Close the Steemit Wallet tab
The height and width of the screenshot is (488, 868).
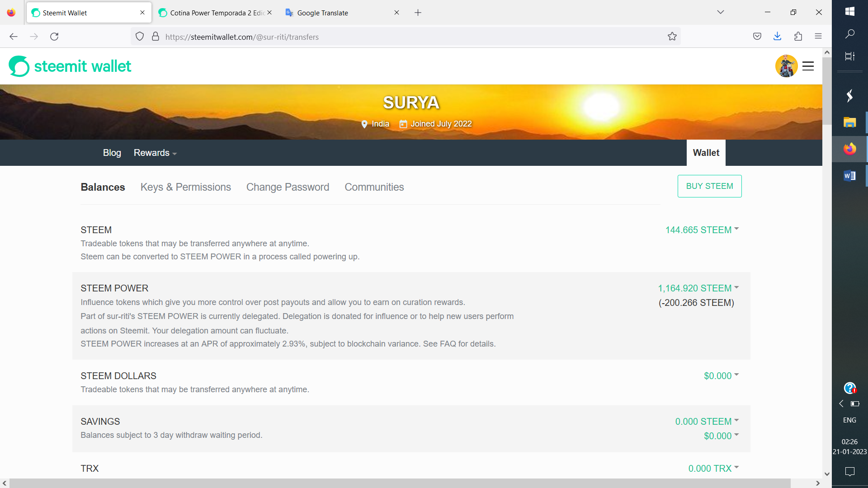coord(142,13)
